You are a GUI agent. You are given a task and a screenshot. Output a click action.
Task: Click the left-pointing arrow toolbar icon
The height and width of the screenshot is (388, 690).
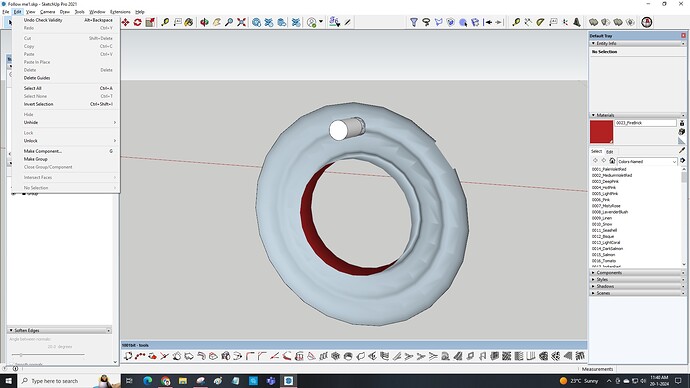click(488, 22)
